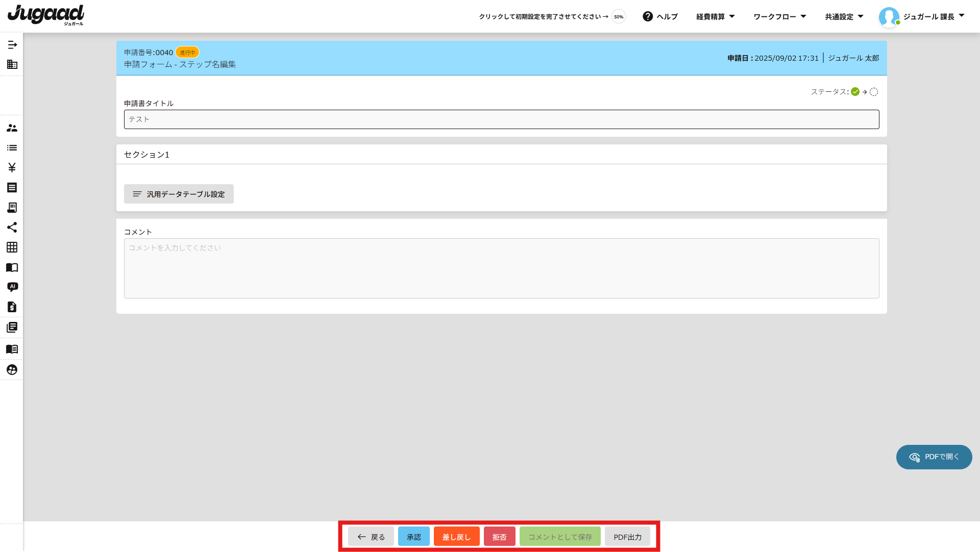Open the people group sidebar icon
Screen dimensions: 980x552
[12, 128]
